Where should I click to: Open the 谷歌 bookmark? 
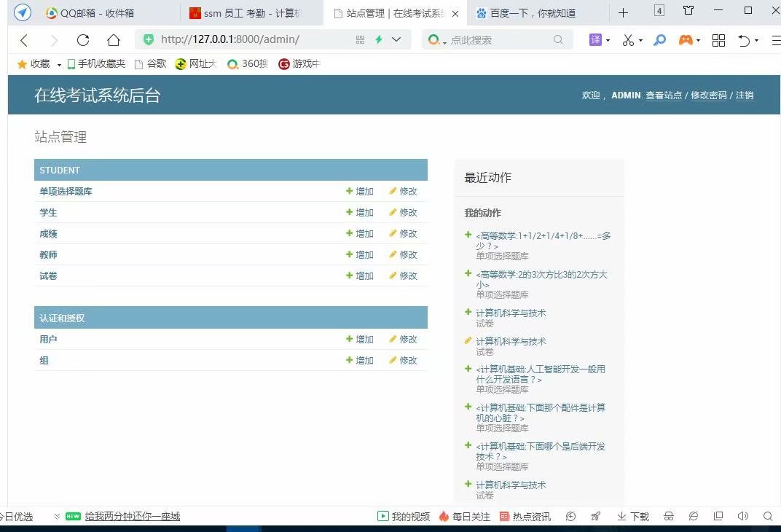(151, 63)
